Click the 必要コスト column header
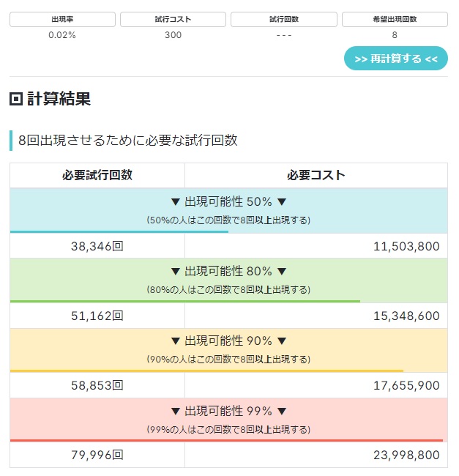The height and width of the screenshot is (476, 459). click(x=316, y=176)
